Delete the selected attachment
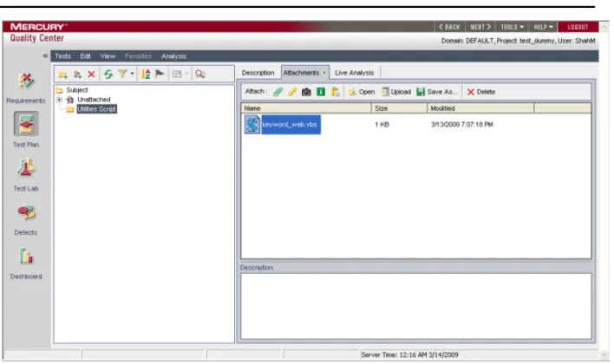Screen dimensions: 614x364 coord(480,92)
